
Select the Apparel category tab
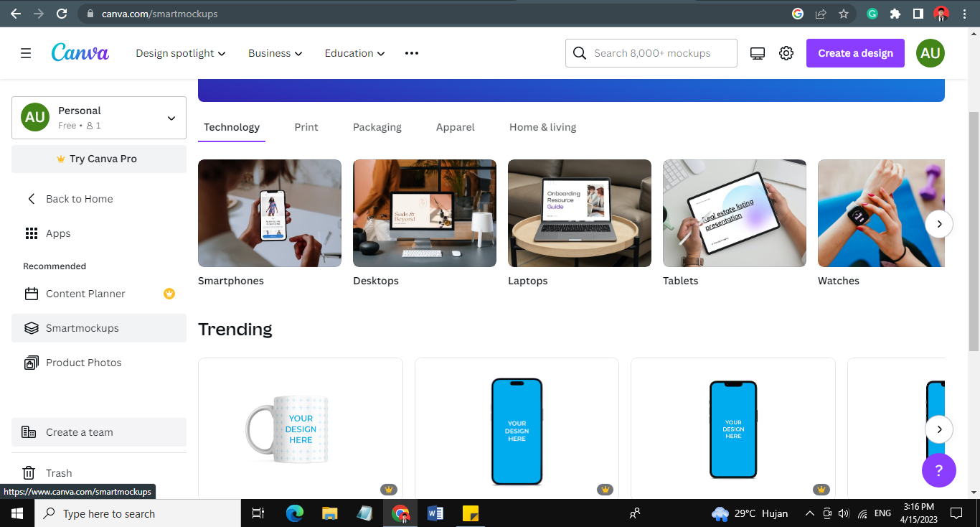455,127
